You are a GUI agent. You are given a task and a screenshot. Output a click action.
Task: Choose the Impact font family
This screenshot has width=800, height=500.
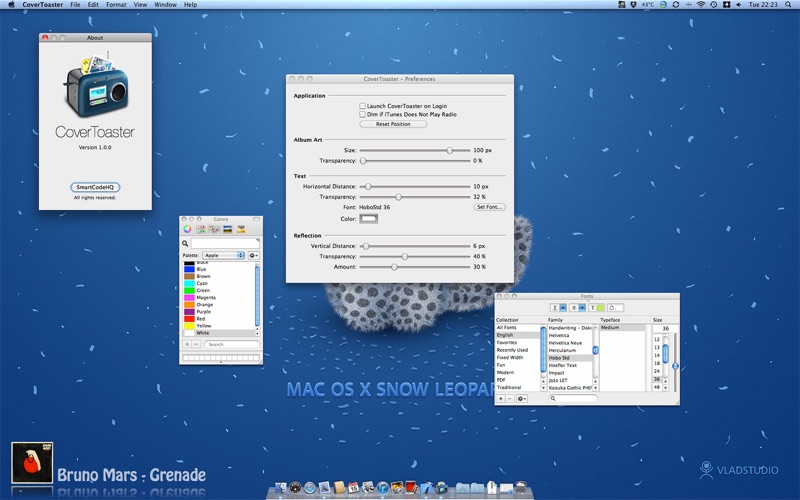[x=569, y=373]
